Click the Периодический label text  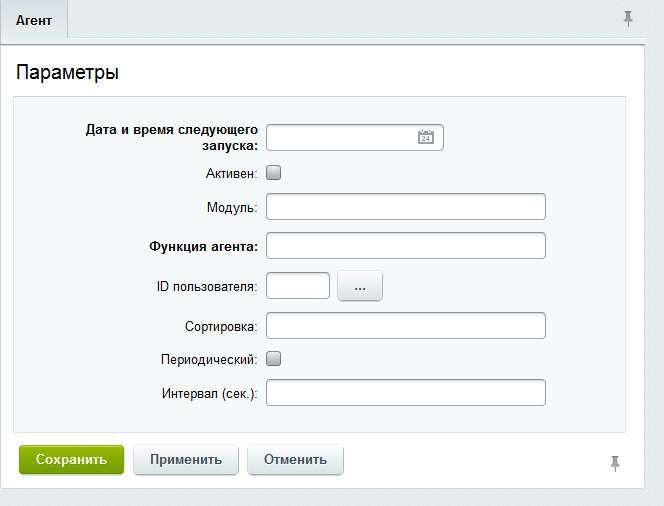(x=209, y=359)
